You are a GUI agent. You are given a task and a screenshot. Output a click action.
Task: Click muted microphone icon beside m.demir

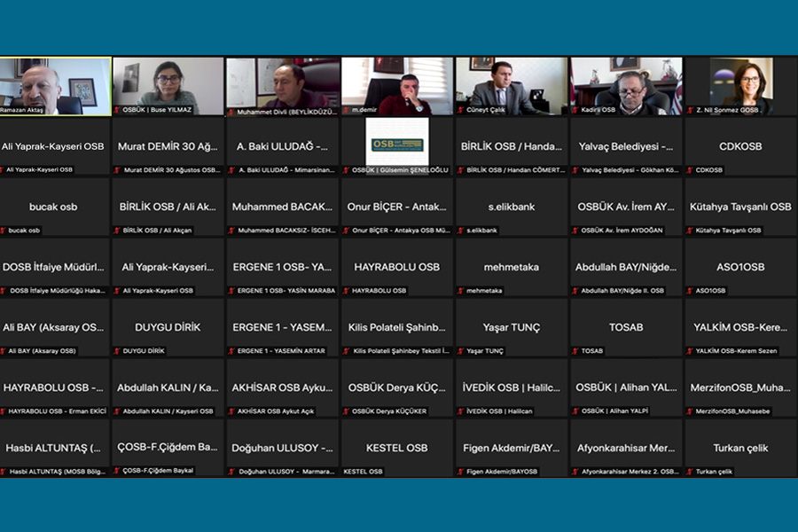click(x=346, y=109)
